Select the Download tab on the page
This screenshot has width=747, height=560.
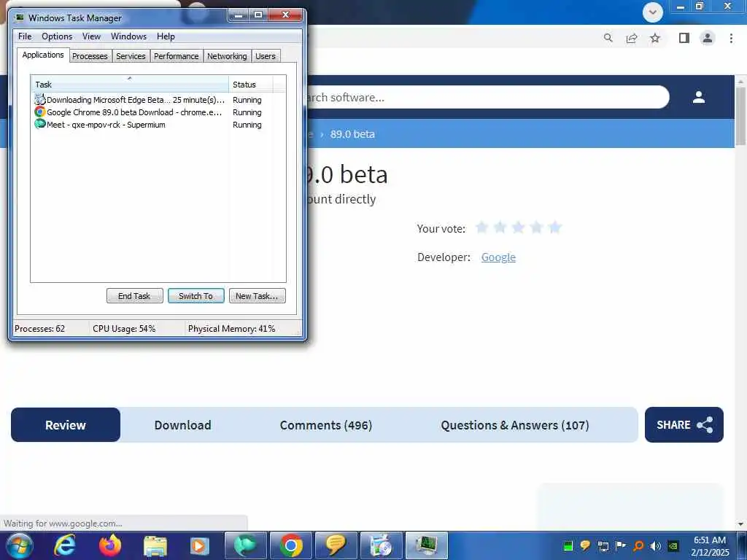tap(182, 425)
